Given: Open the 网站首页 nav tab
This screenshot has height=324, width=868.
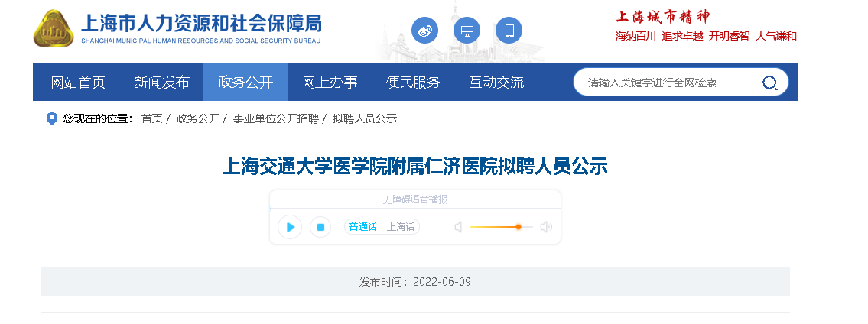Looking at the screenshot, I should click(78, 82).
